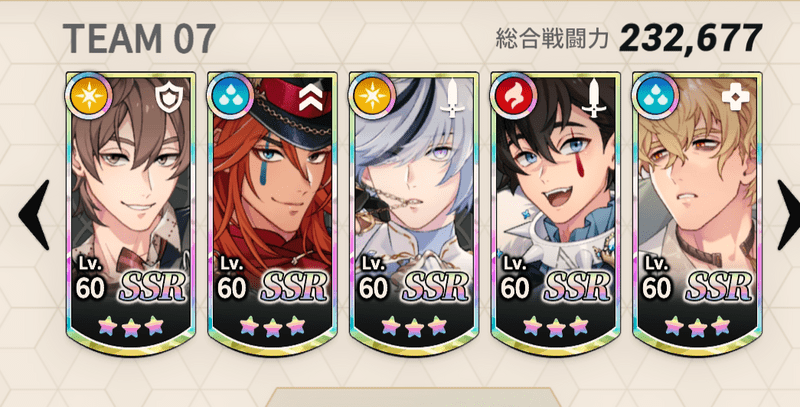
Task: Go to next team with right arrow
Action: click(788, 215)
